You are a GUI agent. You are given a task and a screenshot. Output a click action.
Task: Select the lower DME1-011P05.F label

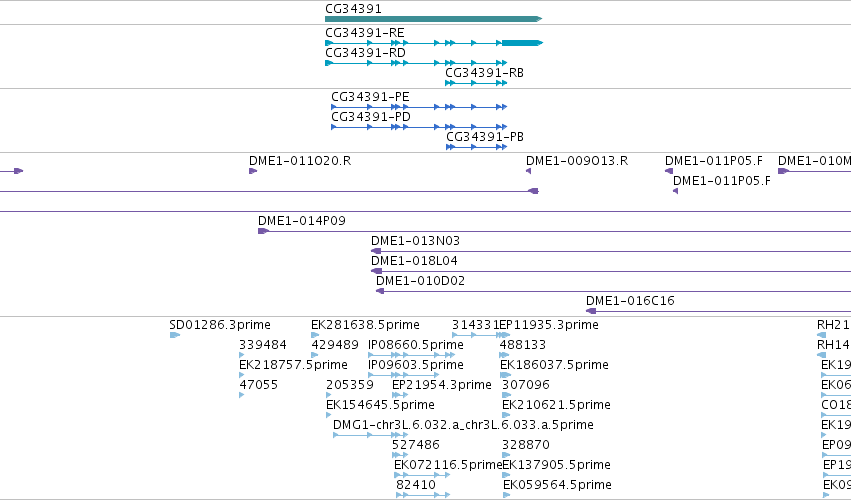pyautogui.click(x=721, y=181)
